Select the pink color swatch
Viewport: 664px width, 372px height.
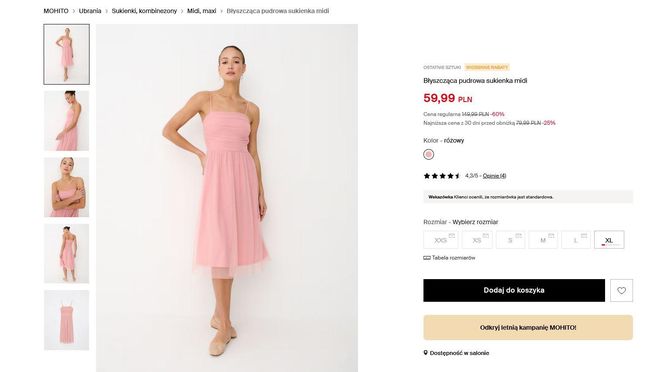[x=429, y=155]
